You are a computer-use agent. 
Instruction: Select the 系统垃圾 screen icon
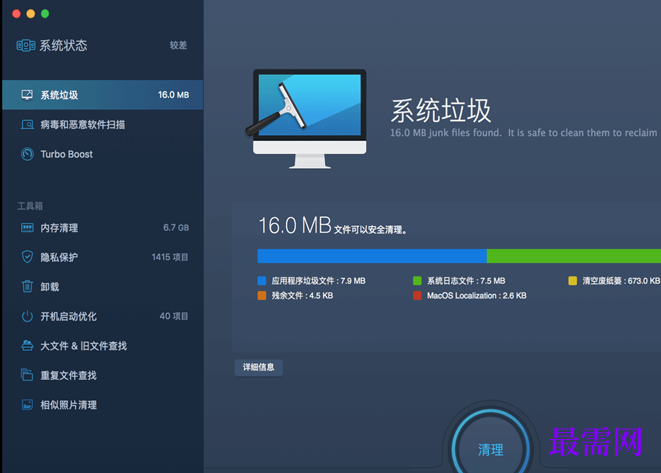[x=27, y=95]
